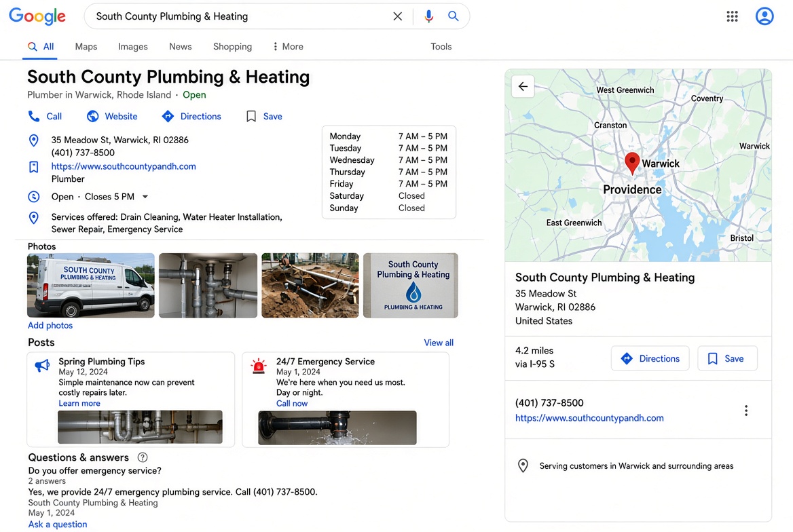Select the All search tab

(41, 47)
